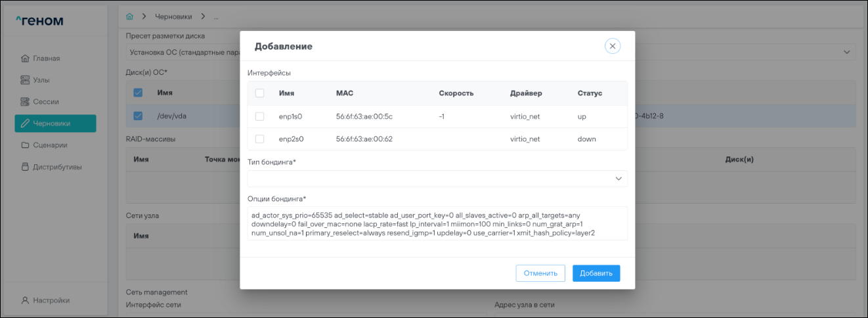This screenshot has height=318, width=868.
Task: Toggle the /dev/vda disk checkbox
Action: coord(138,116)
